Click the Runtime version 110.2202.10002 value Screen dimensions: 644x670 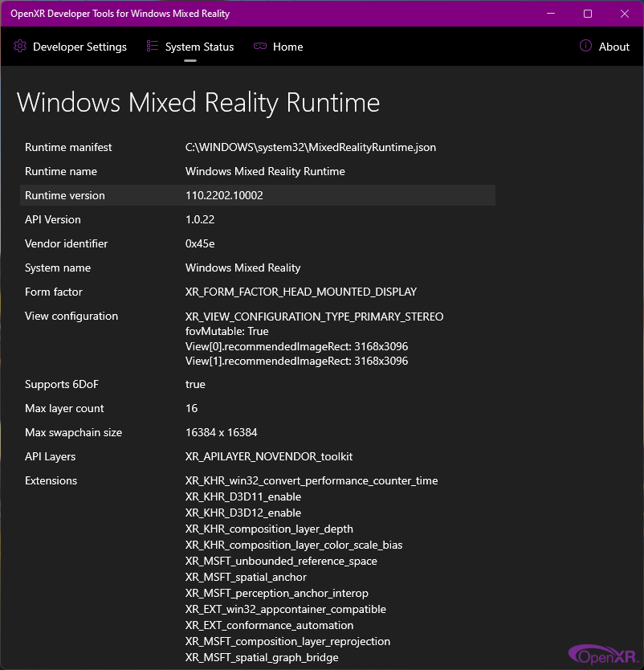click(224, 196)
